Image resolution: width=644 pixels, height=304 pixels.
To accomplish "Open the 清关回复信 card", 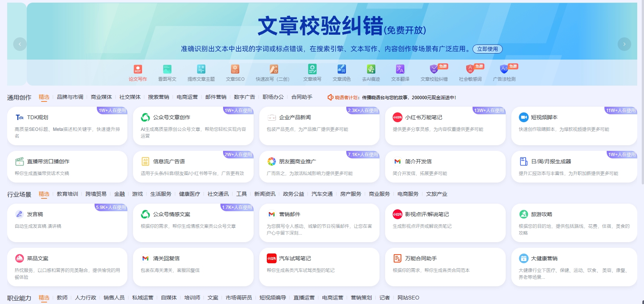I will 193,267.
